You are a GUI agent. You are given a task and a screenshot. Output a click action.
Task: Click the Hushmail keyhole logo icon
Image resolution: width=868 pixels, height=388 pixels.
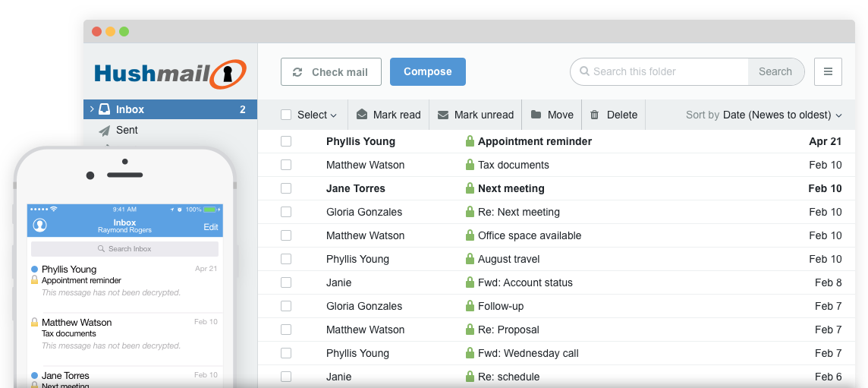[x=227, y=74]
